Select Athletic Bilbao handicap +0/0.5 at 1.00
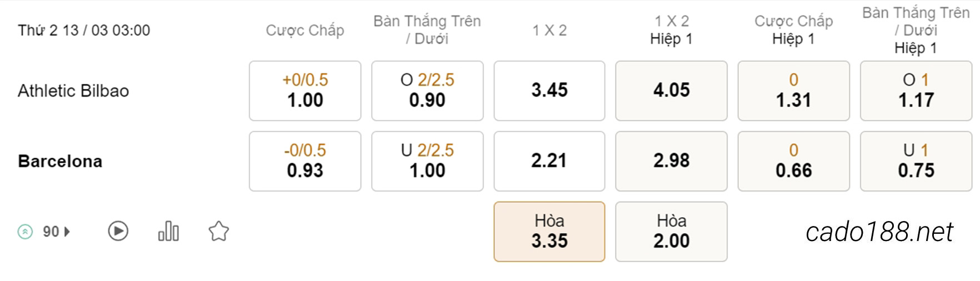The width and height of the screenshot is (980, 281). click(x=305, y=91)
